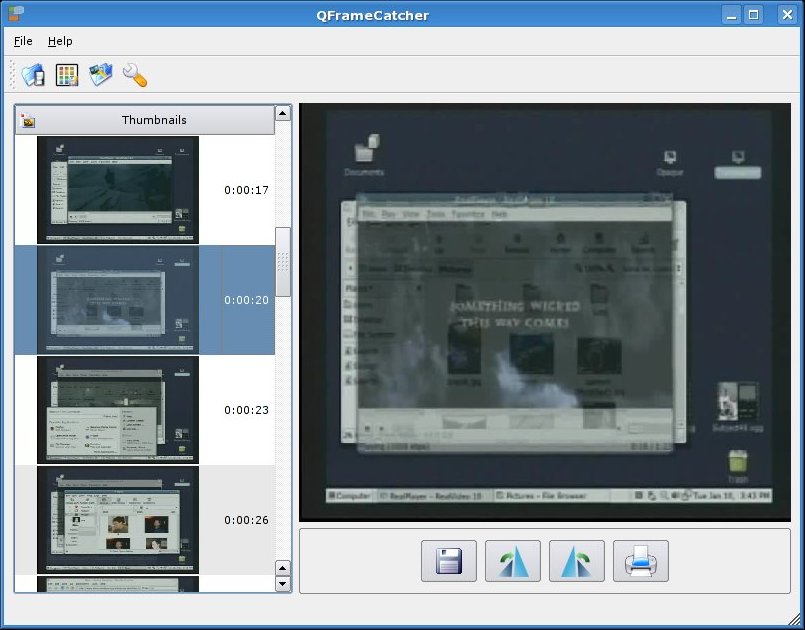Click the left flip/rotate frame button
Screen dimensions: 805x630
(x=513, y=561)
